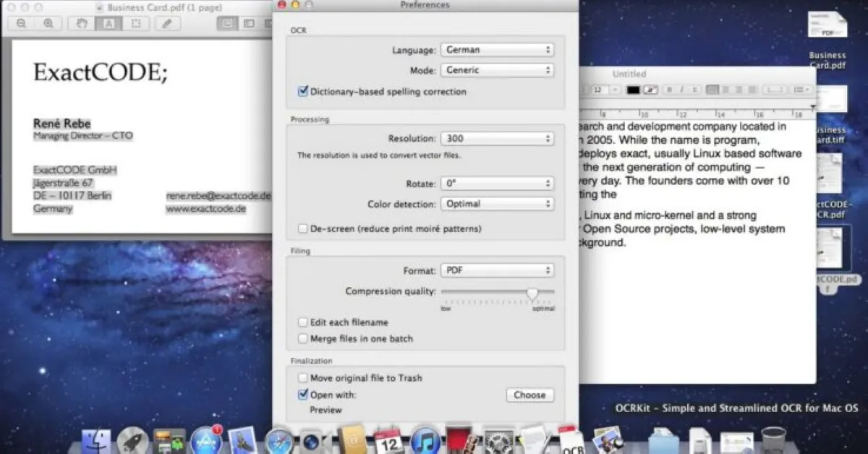Click the ExactCODE; heading on the card
The image size is (868, 454).
(101, 72)
